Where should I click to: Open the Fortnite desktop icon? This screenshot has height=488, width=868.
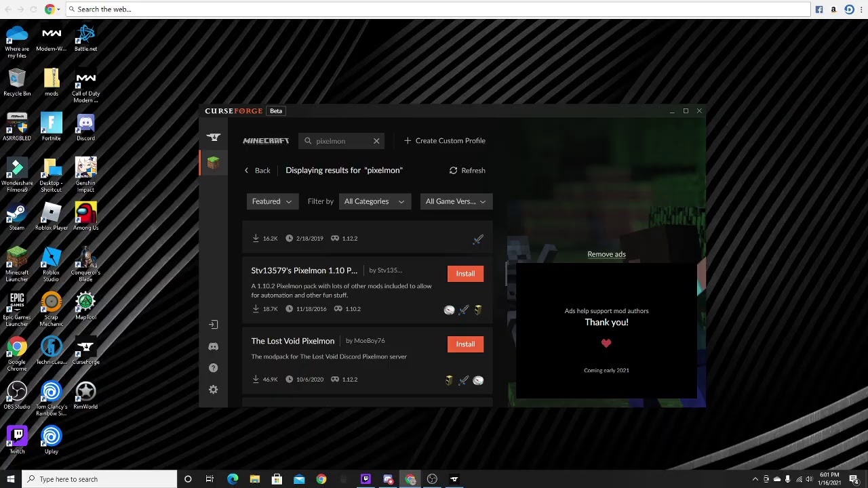[52, 127]
